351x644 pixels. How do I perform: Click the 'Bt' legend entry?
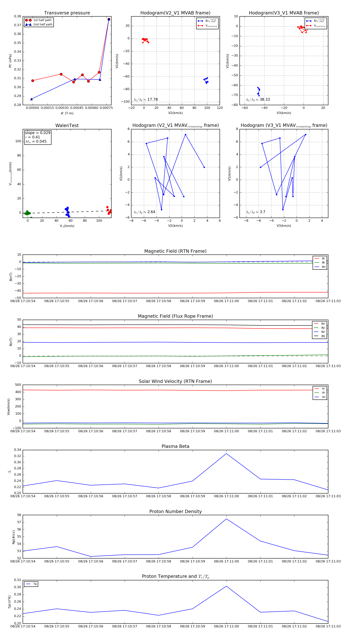click(320, 262)
